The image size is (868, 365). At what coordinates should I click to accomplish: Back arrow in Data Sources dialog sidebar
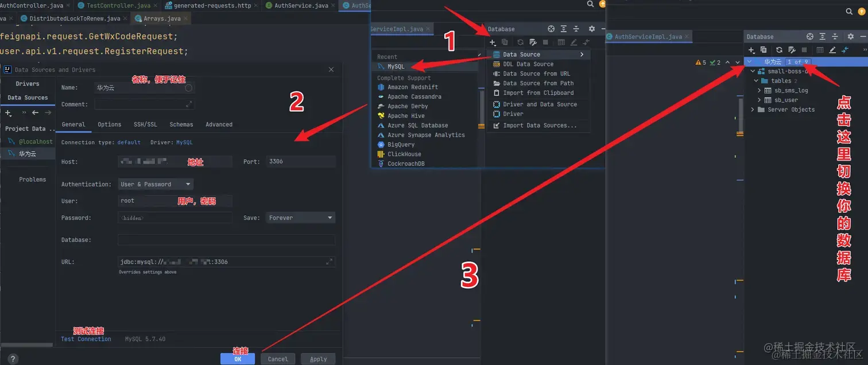(35, 113)
